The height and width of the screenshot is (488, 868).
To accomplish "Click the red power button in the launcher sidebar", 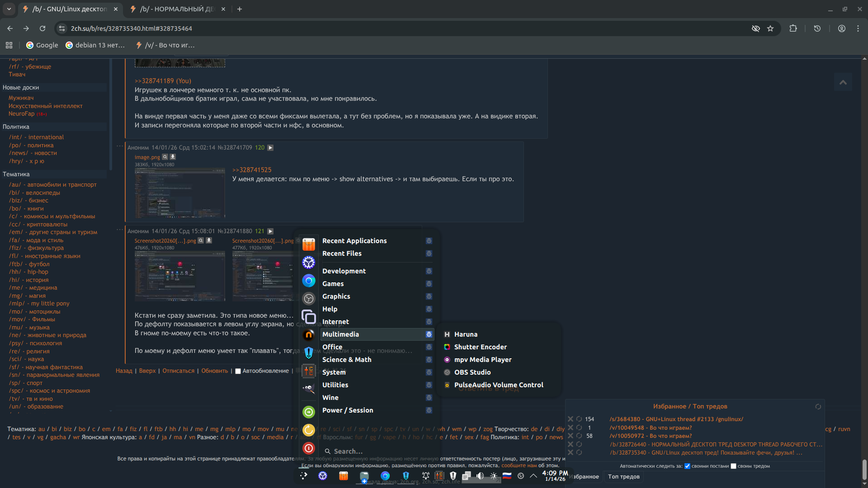I will tap(309, 448).
